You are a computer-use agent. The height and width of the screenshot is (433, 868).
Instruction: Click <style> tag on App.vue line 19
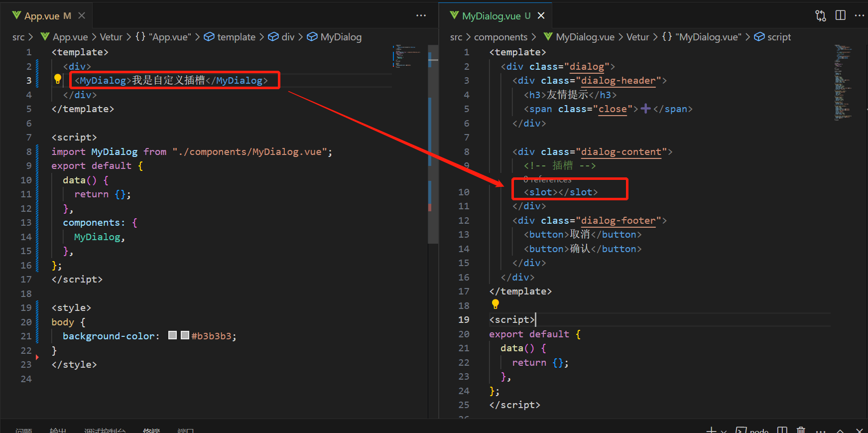coord(71,307)
